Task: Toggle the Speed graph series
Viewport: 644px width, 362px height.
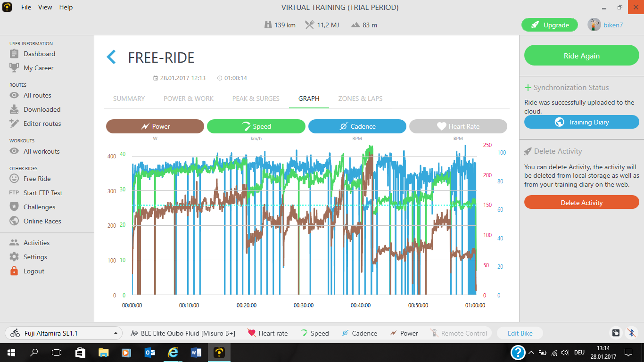Action: click(x=256, y=126)
